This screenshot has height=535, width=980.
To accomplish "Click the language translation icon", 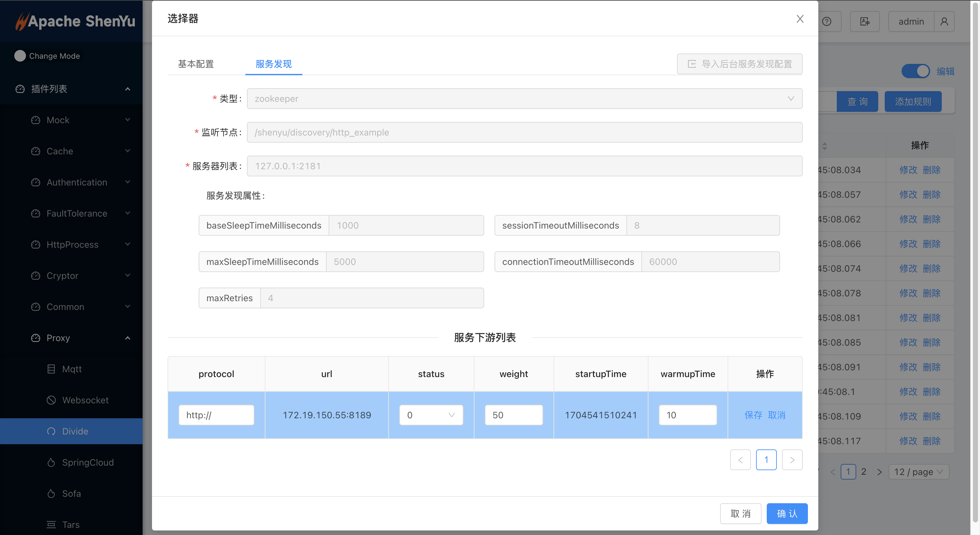I will pyautogui.click(x=864, y=21).
